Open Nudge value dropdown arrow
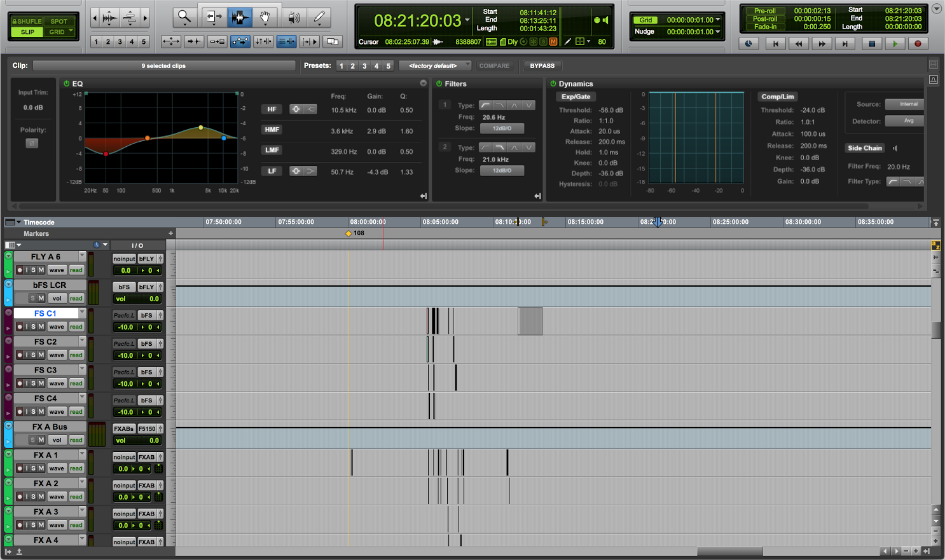The width and height of the screenshot is (945, 560). point(718,31)
